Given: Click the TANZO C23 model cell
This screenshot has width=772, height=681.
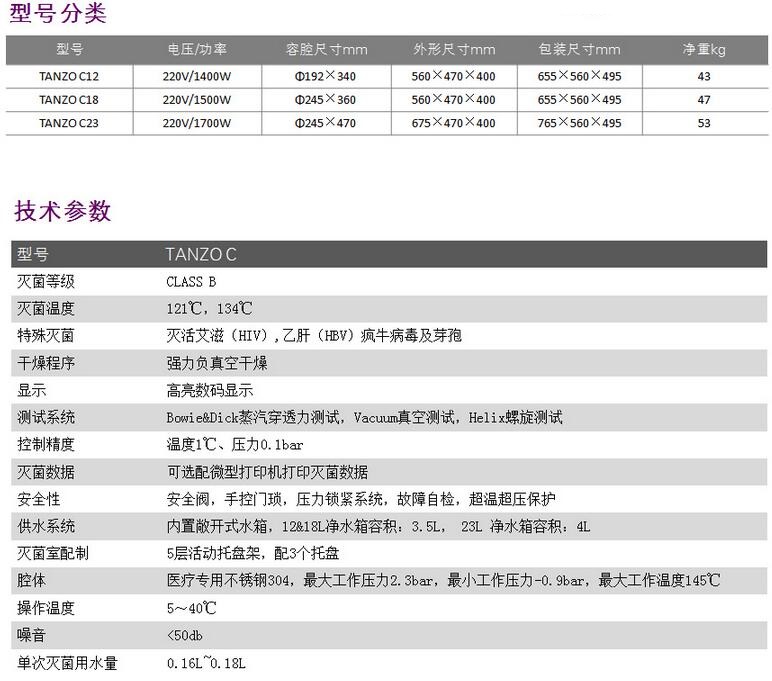Looking at the screenshot, I should [x=69, y=123].
